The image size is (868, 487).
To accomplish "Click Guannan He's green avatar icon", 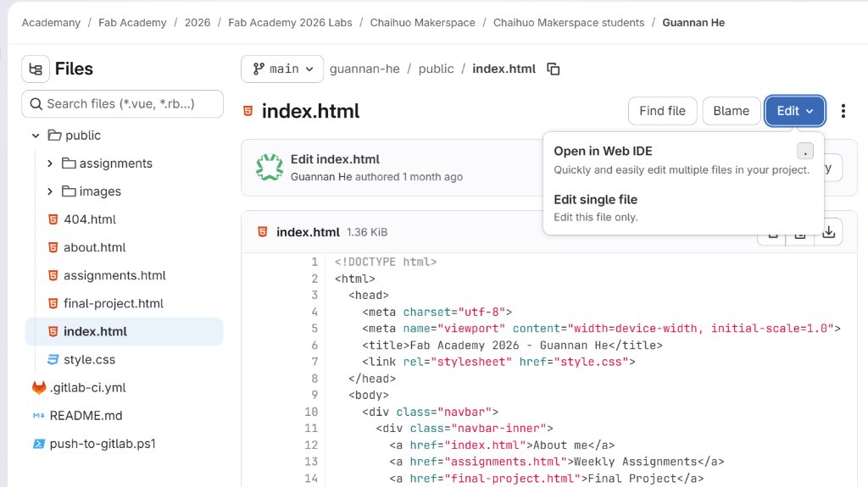I will (x=270, y=167).
